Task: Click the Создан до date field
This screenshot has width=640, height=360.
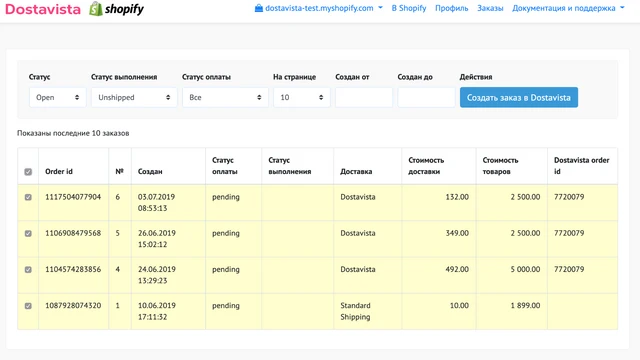Action: click(426, 98)
